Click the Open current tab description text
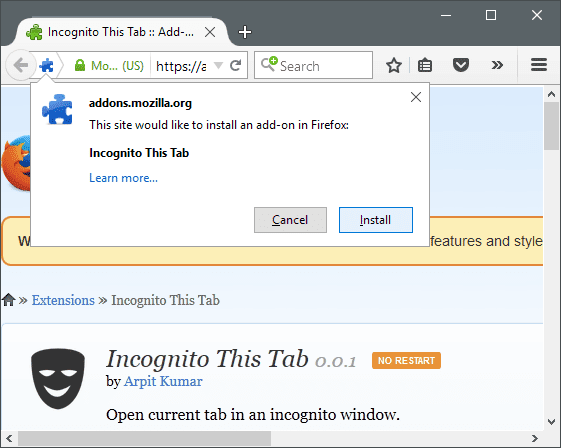 253,415
